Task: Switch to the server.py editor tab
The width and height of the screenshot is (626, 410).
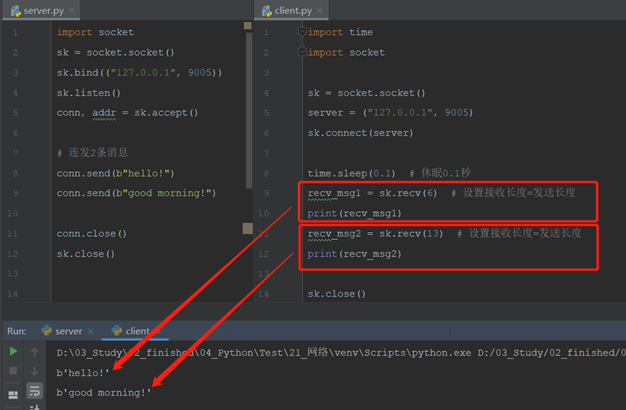Action: pyautogui.click(x=42, y=11)
